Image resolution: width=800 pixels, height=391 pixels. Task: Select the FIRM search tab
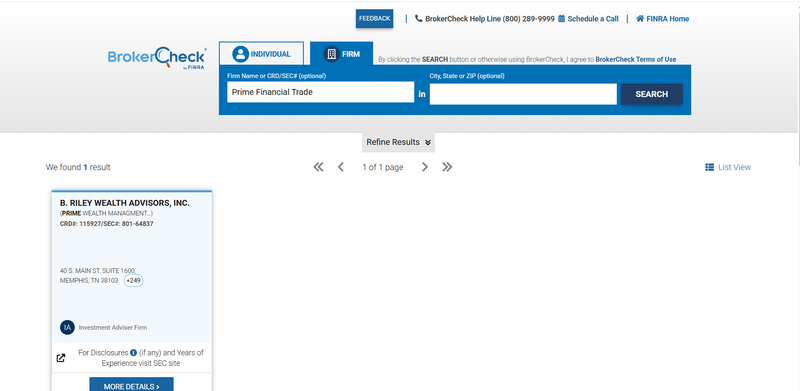(341, 54)
